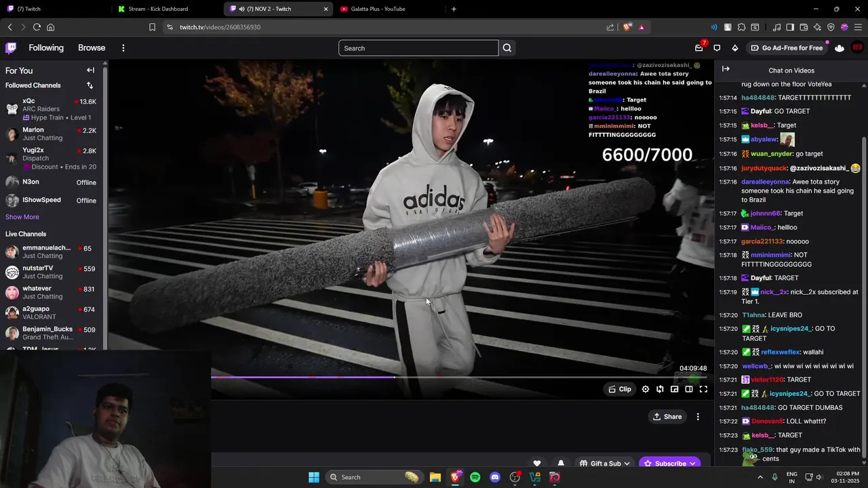Expand the Gift a Sub dropdown
Image resolution: width=868 pixels, height=488 pixels.
[x=605, y=464]
